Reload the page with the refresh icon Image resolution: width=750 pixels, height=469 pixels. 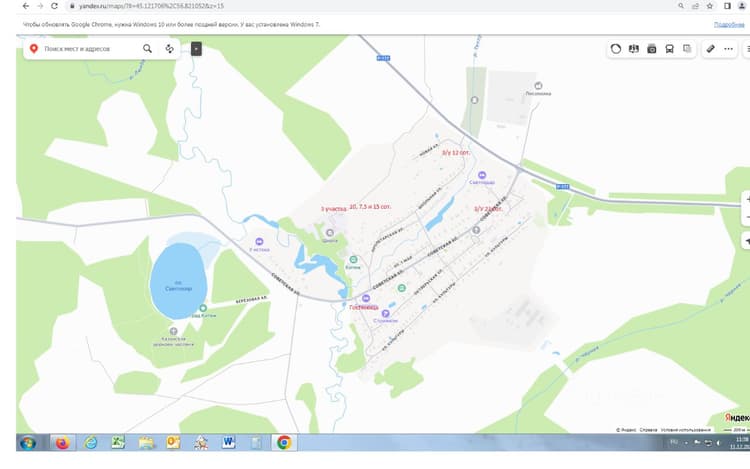click(55, 6)
